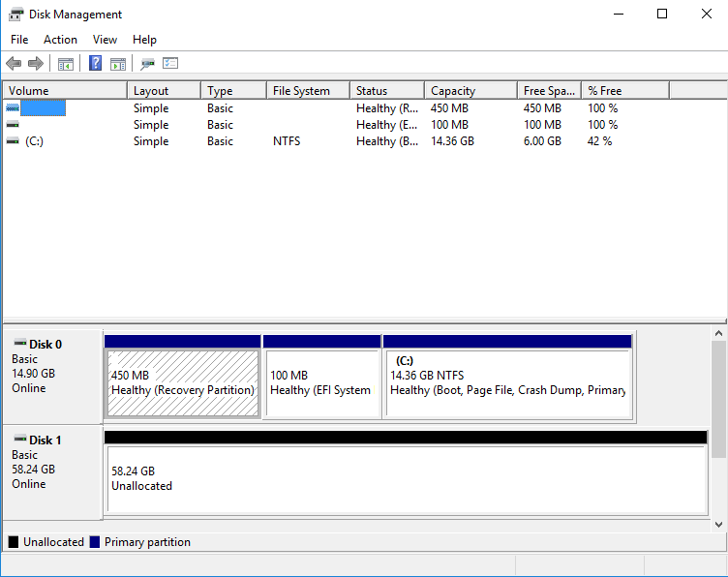The width and height of the screenshot is (728, 577).
Task: Click the blue Primary partition legend swatch
Action: tap(95, 542)
